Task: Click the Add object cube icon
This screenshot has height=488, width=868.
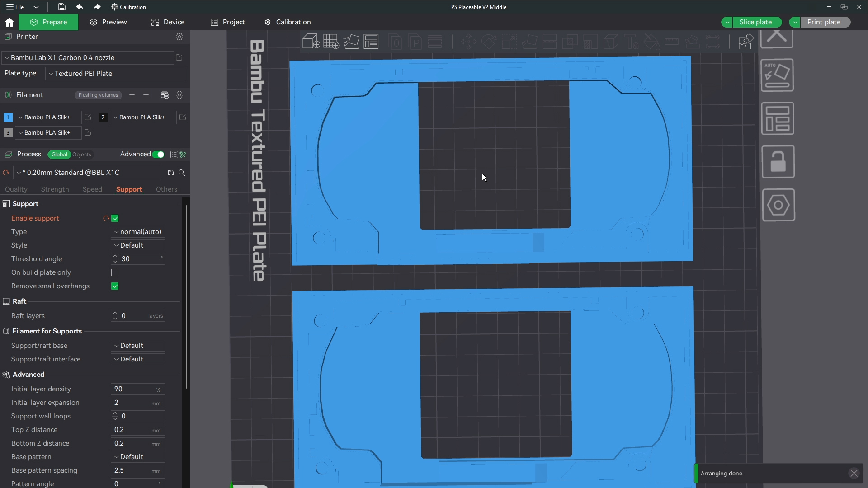Action: click(311, 42)
